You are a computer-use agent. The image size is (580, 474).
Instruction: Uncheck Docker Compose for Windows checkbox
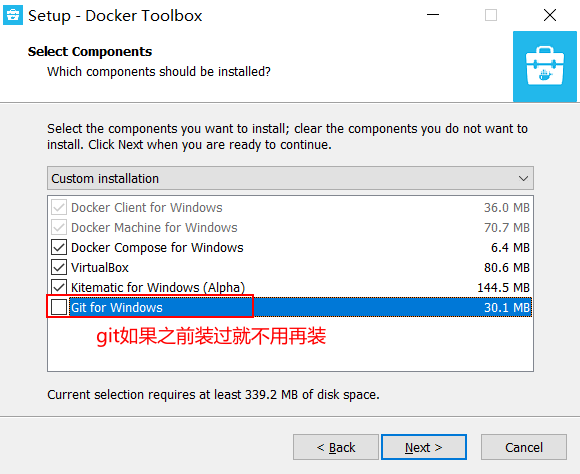pos(59,247)
